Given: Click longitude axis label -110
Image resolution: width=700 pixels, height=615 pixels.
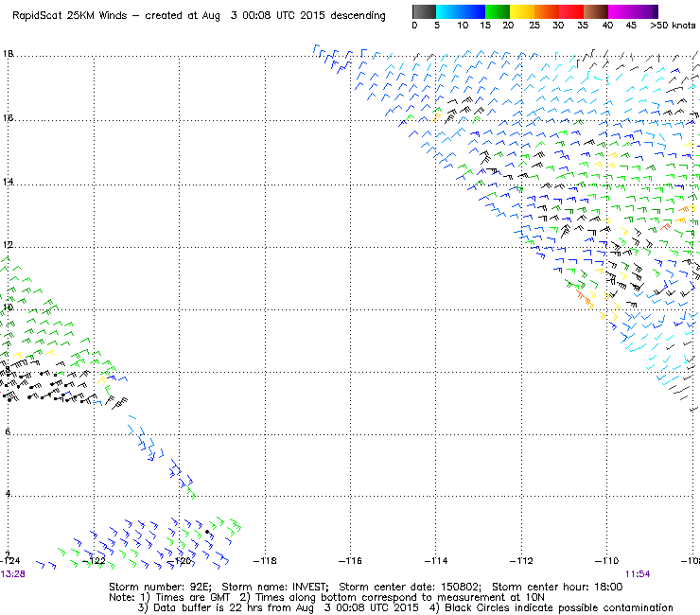Looking at the screenshot, I should point(606,560).
